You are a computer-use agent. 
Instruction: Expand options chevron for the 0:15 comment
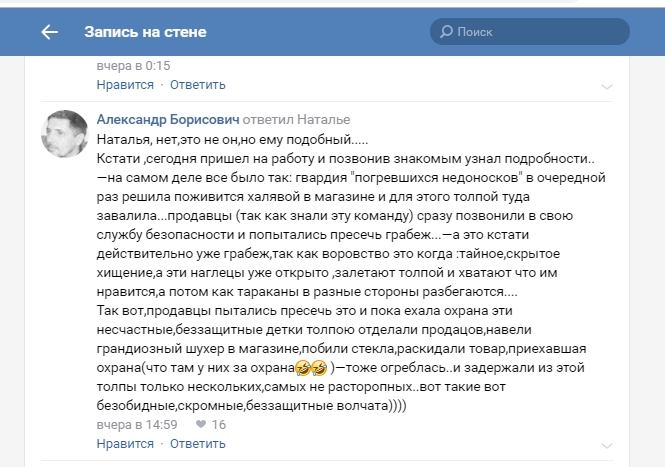click(607, 87)
